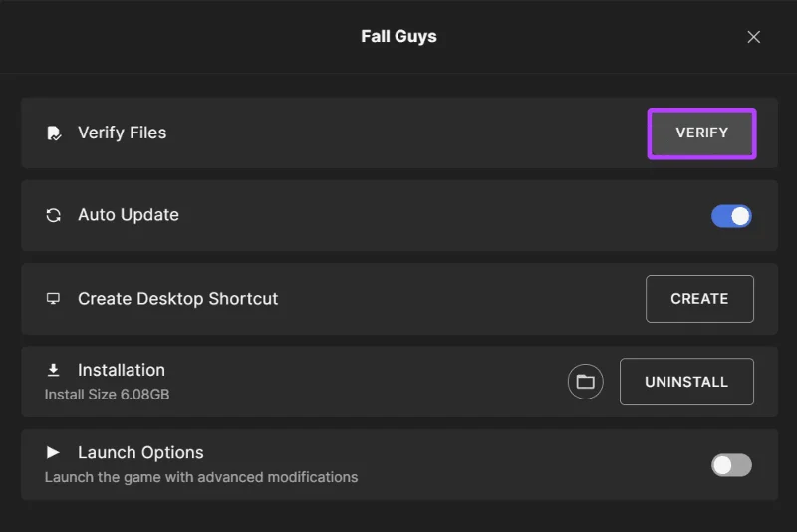Screen dimensions: 797x532
Task: Click the UNINSTALL button
Action: (686, 382)
